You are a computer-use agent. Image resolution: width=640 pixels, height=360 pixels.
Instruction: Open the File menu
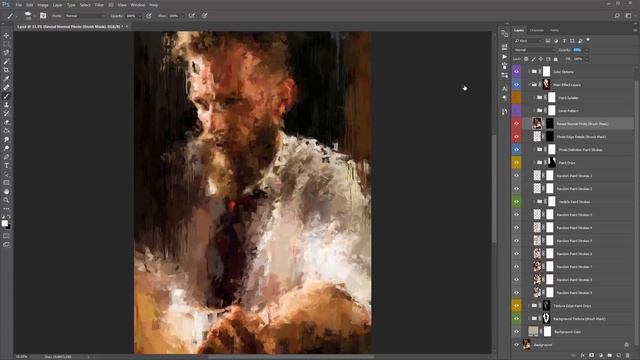tap(19, 5)
